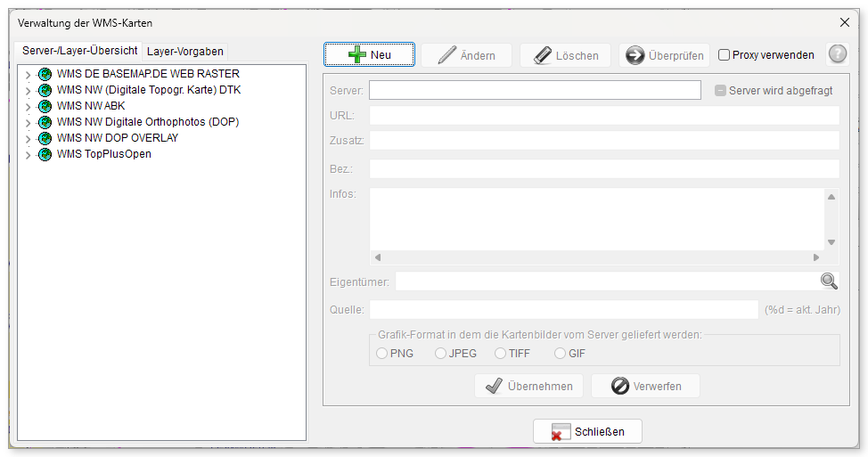Screen dimensions: 868x457
Task: Click the Schließen button
Action: coord(587,431)
